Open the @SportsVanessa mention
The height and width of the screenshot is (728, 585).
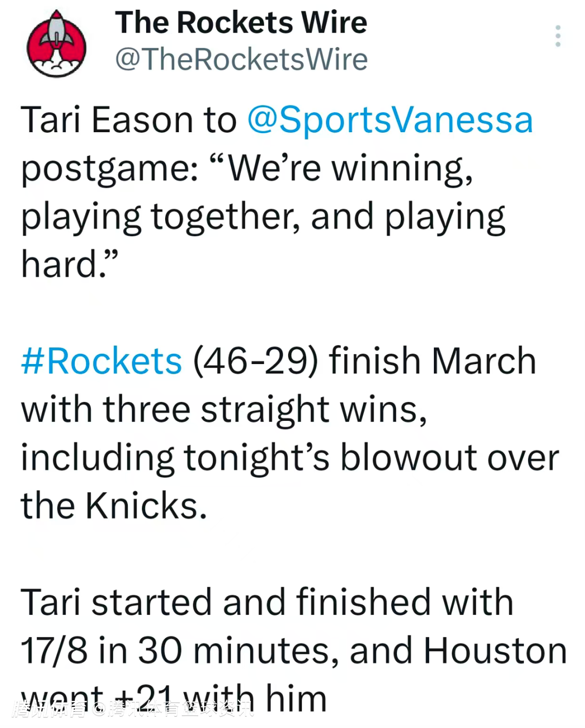coord(390,120)
